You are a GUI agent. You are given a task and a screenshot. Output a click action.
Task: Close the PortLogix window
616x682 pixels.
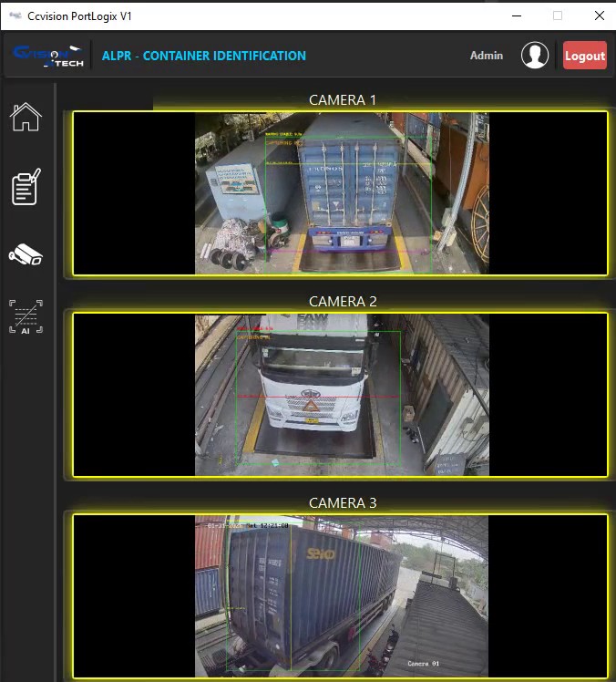coord(599,15)
